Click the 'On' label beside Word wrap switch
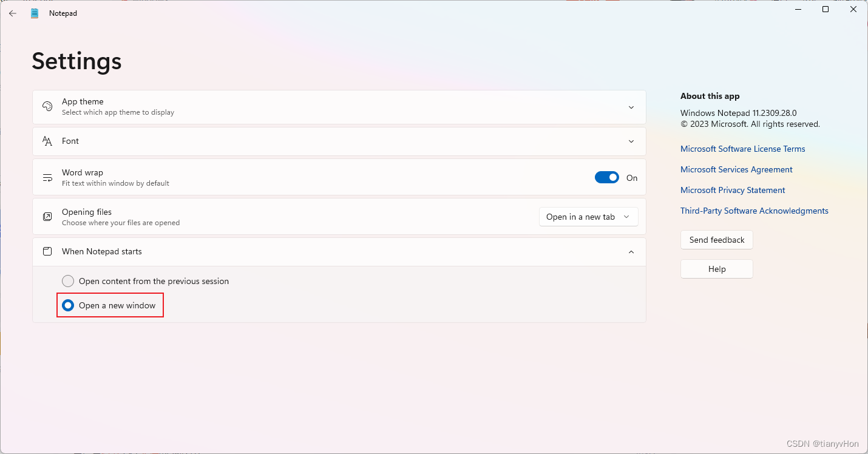Screen dimensions: 868x454 pyautogui.click(x=632, y=178)
